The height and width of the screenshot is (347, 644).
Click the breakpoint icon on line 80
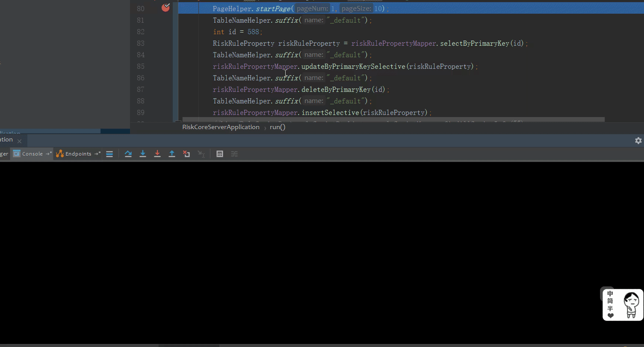pos(165,8)
